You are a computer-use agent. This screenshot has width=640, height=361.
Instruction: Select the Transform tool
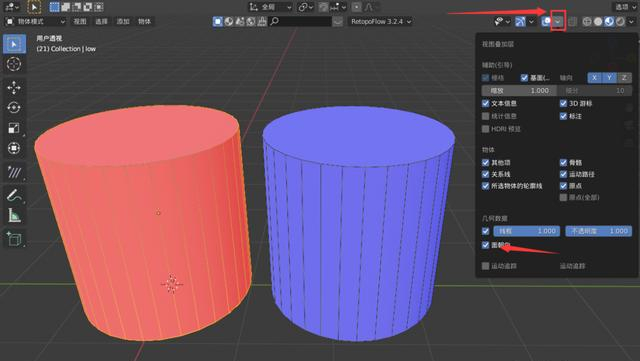coord(14,148)
